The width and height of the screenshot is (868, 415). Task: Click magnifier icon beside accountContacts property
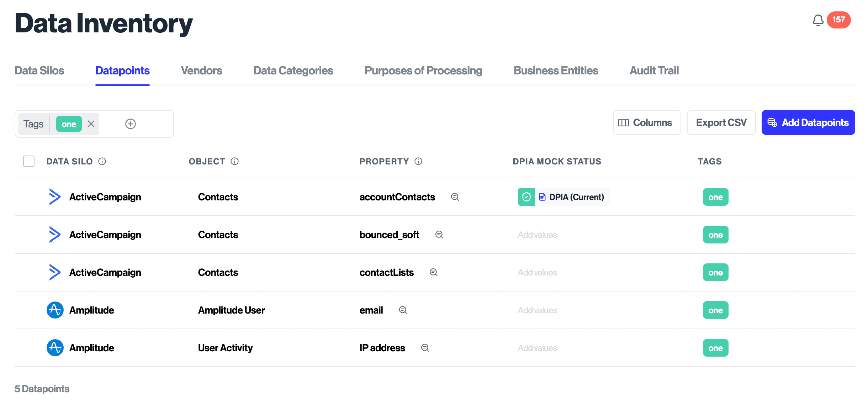point(455,197)
